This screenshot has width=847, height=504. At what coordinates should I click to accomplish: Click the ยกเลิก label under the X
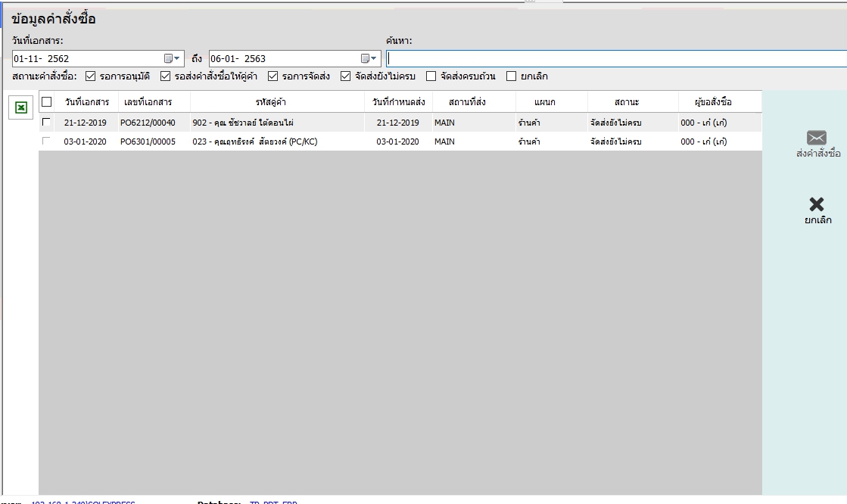pyautogui.click(x=817, y=220)
